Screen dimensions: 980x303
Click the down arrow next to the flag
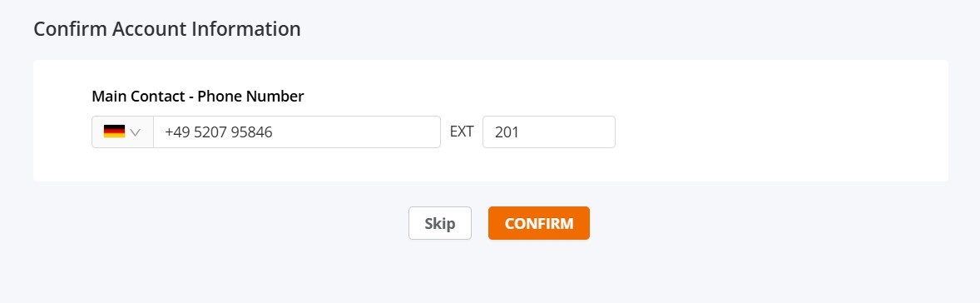tap(135, 132)
